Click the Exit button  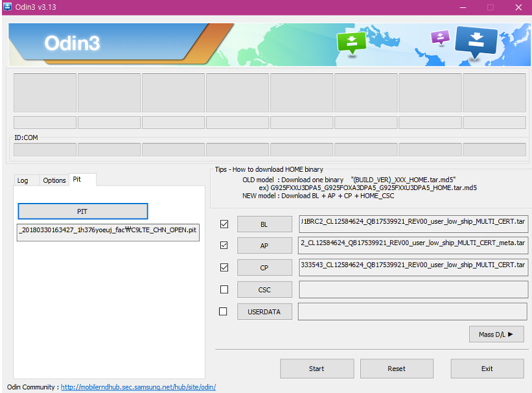487,368
